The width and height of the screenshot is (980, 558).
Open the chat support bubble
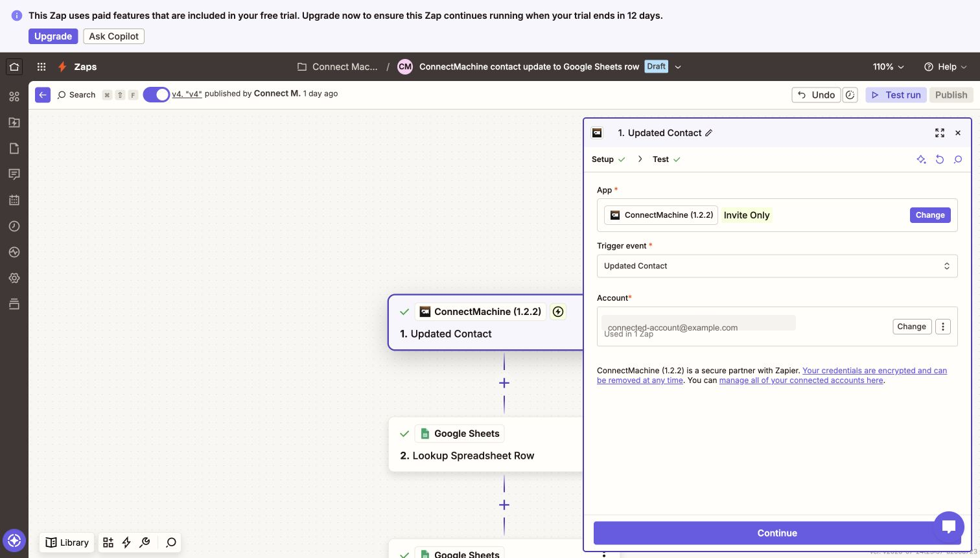click(949, 526)
